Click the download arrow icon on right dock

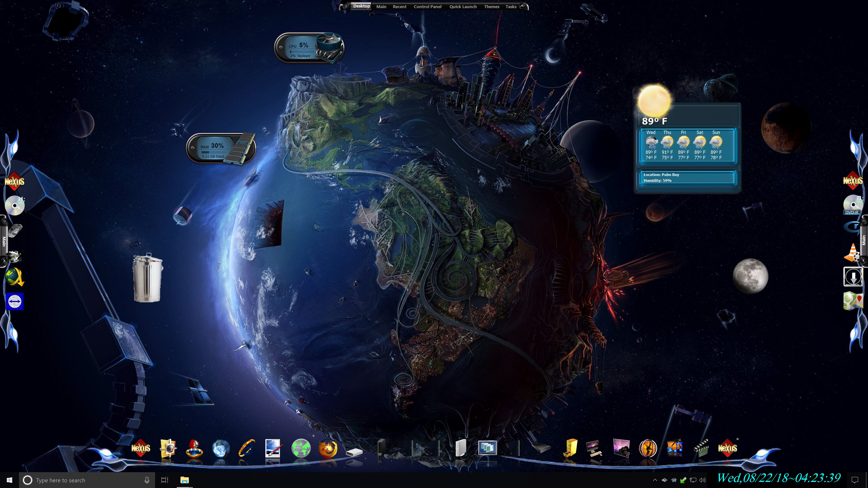coord(853,277)
